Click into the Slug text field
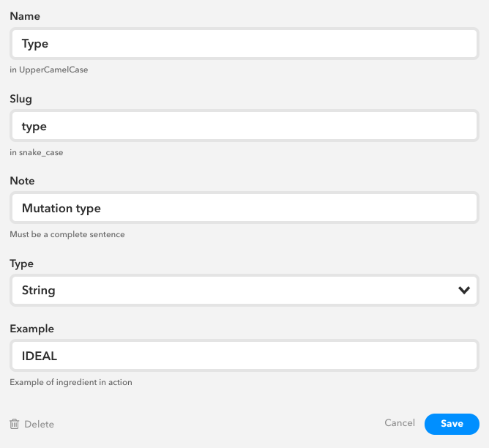489x448 pixels. click(244, 127)
